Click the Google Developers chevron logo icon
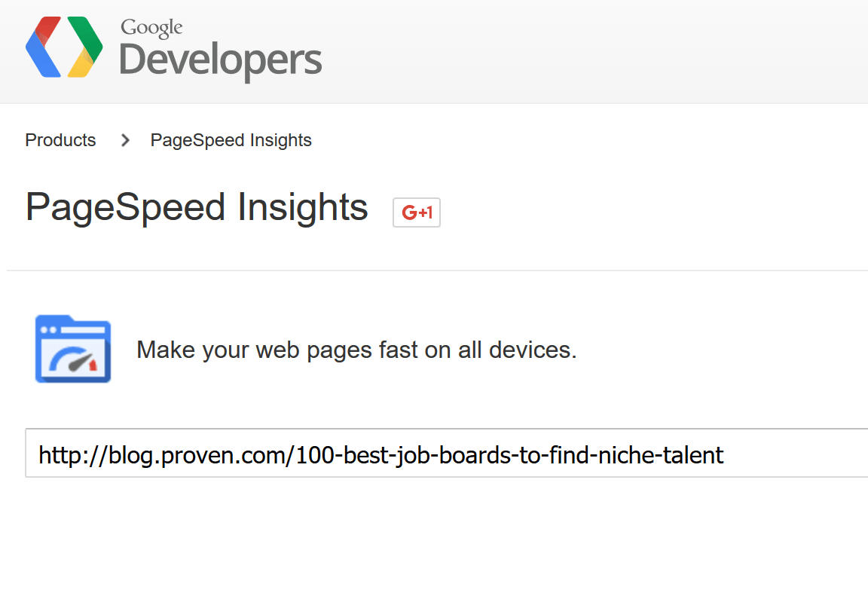 64,47
